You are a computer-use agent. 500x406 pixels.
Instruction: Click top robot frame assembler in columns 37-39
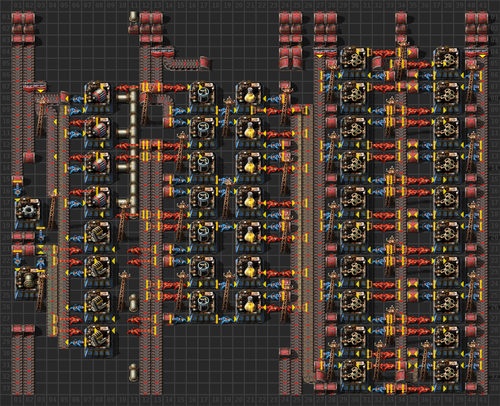pyautogui.click(x=448, y=63)
